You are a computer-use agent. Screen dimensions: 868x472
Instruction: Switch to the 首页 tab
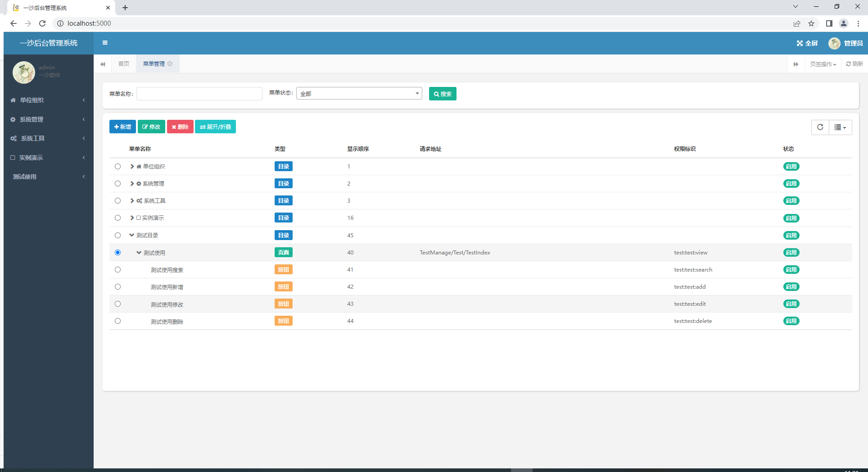coord(124,64)
